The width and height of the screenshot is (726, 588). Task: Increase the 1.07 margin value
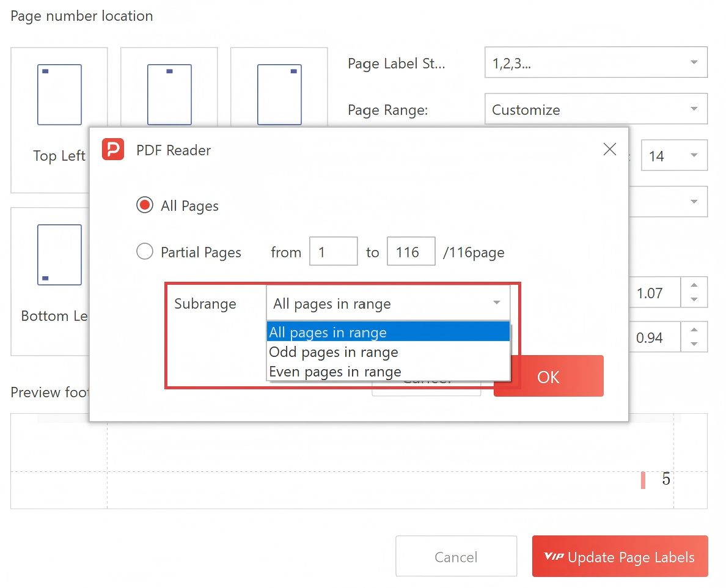tap(694, 285)
